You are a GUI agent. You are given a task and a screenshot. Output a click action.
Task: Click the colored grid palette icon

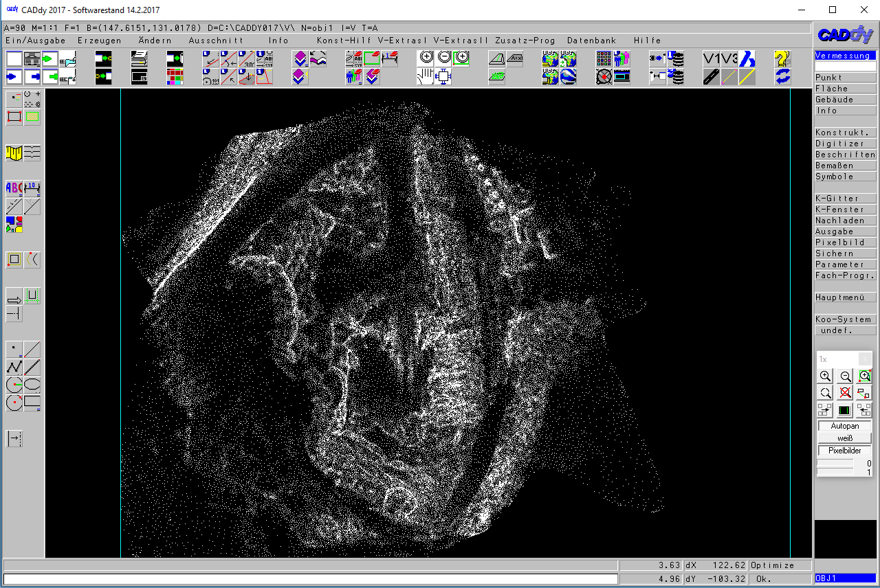point(175,76)
